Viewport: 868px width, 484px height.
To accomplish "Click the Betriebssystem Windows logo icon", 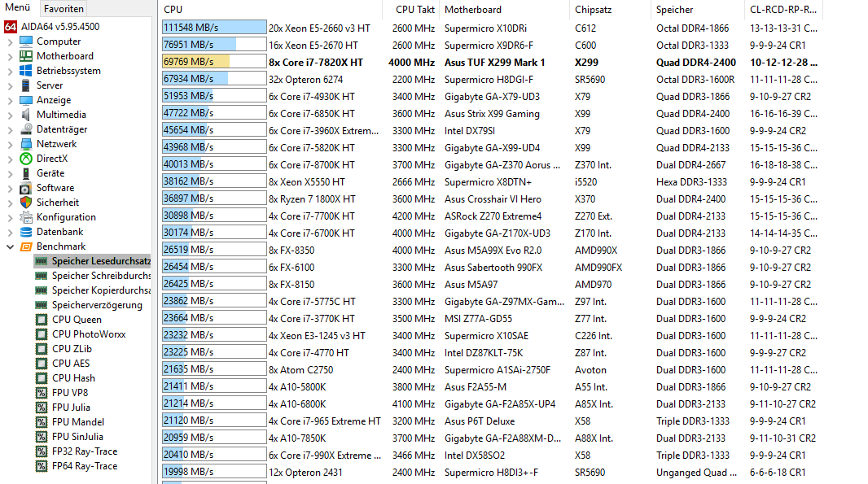I will click(x=26, y=71).
